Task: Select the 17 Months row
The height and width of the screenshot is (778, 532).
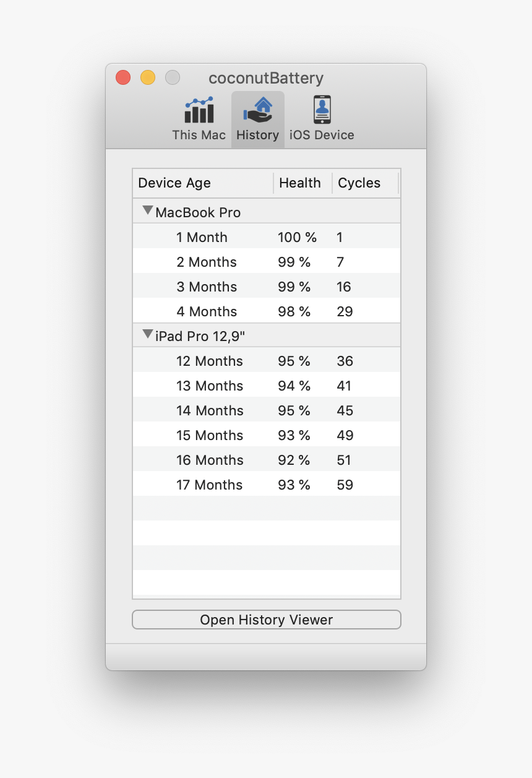Action: [x=267, y=485]
